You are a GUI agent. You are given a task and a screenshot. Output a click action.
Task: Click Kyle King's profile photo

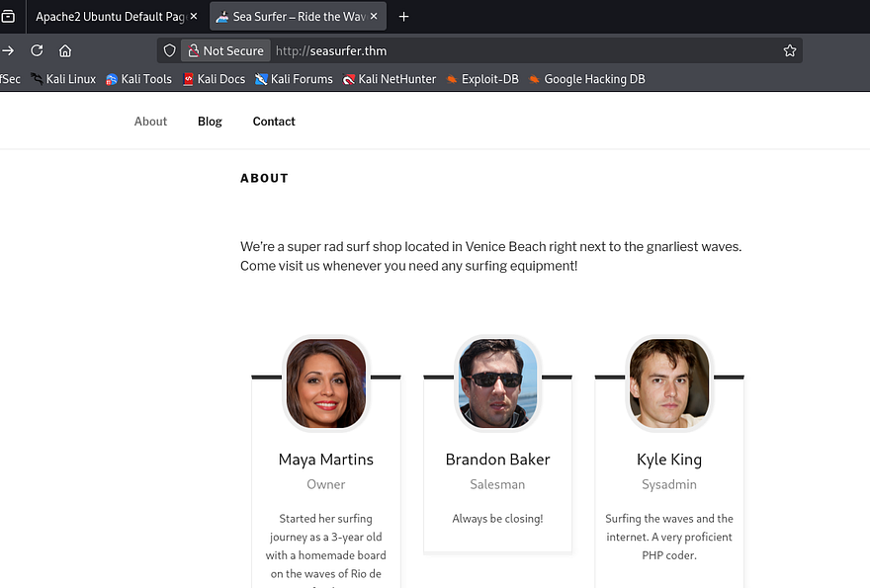[x=669, y=383]
